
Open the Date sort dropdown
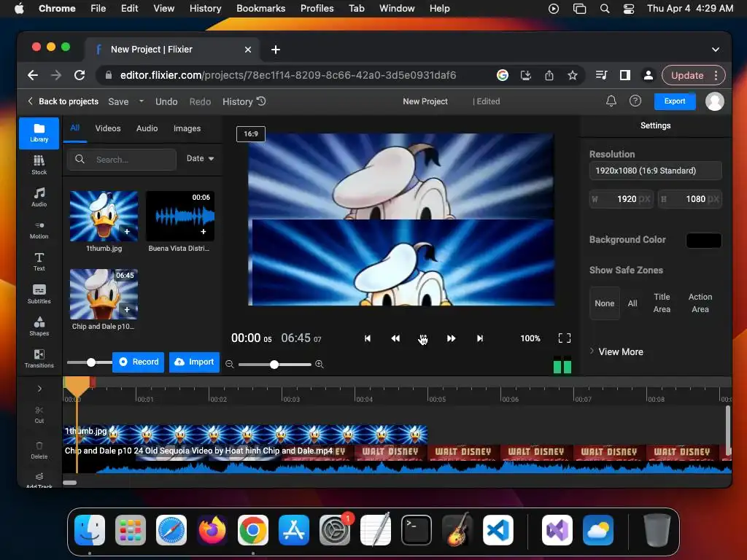(200, 158)
